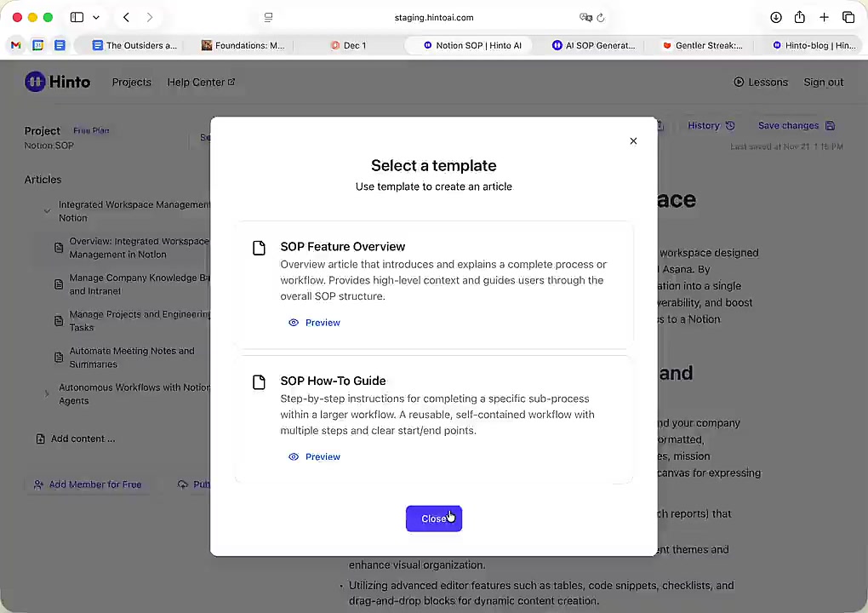Open the Safari downloads icon
The image size is (868, 613).
point(776,17)
